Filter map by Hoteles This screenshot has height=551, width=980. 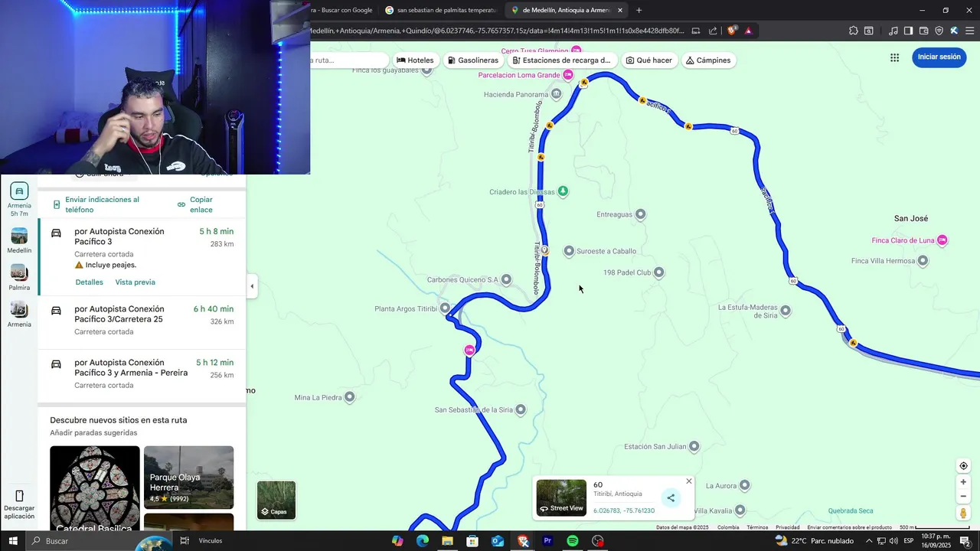coord(415,60)
